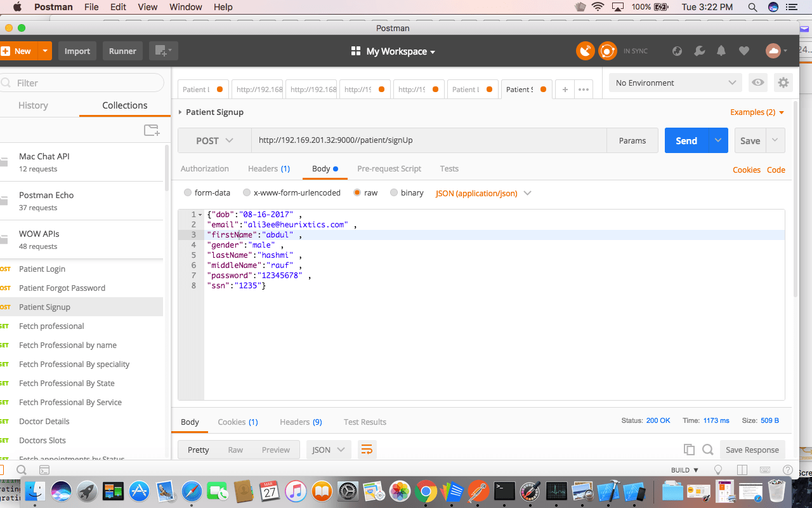Click the Import button

(x=77, y=51)
